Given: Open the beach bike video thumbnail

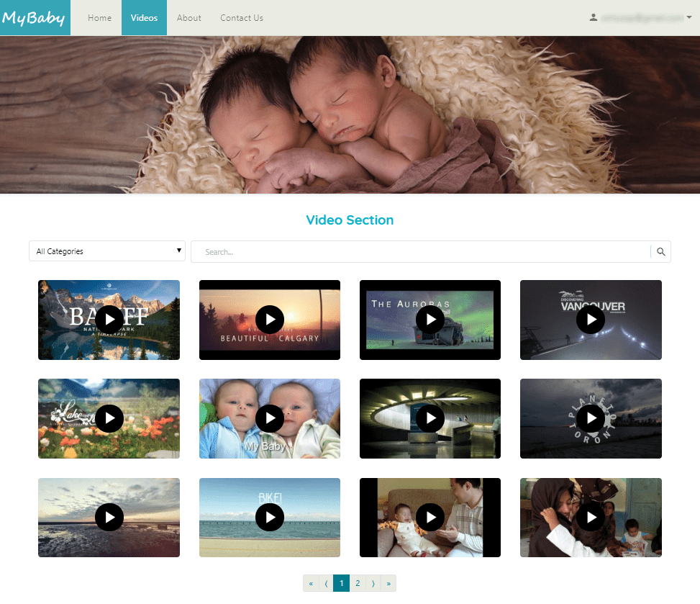Looking at the screenshot, I should pos(270,517).
